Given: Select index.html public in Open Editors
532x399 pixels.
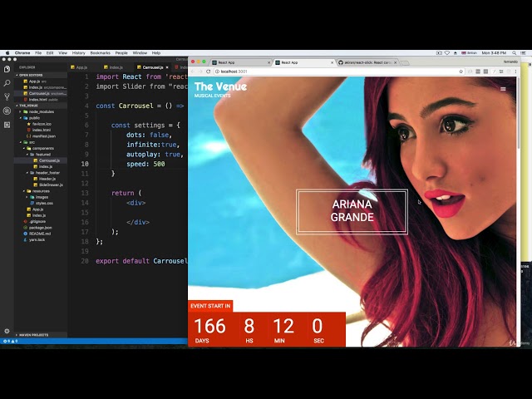Looking at the screenshot, I should [x=42, y=100].
